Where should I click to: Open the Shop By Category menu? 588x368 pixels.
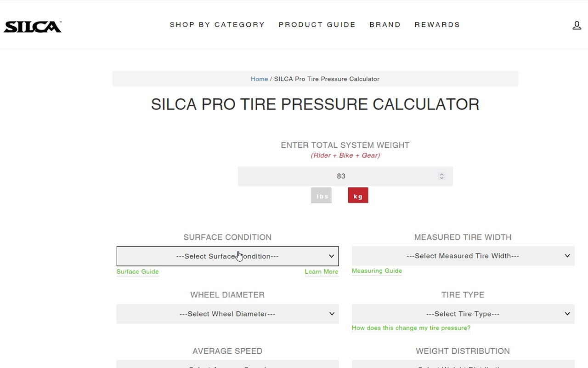point(217,25)
